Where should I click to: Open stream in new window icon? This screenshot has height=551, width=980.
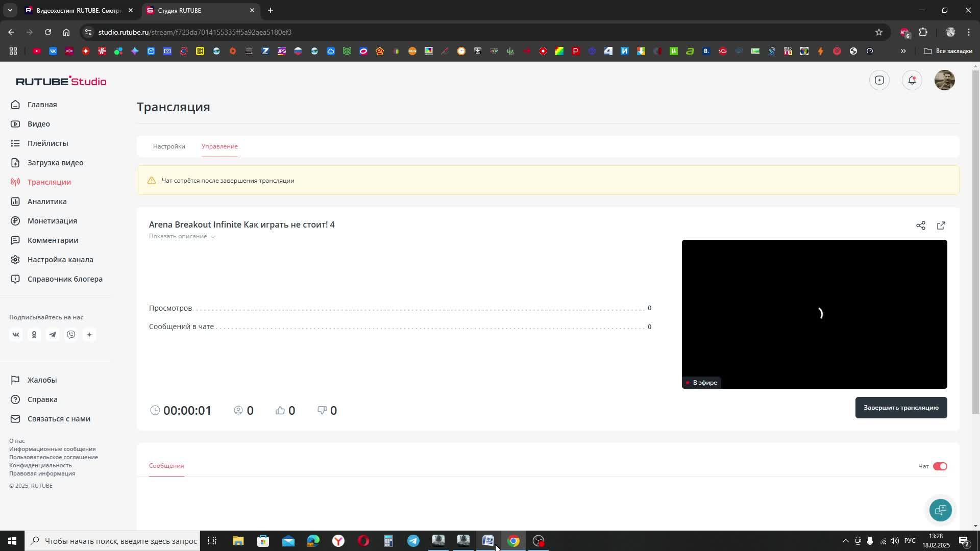point(941,226)
